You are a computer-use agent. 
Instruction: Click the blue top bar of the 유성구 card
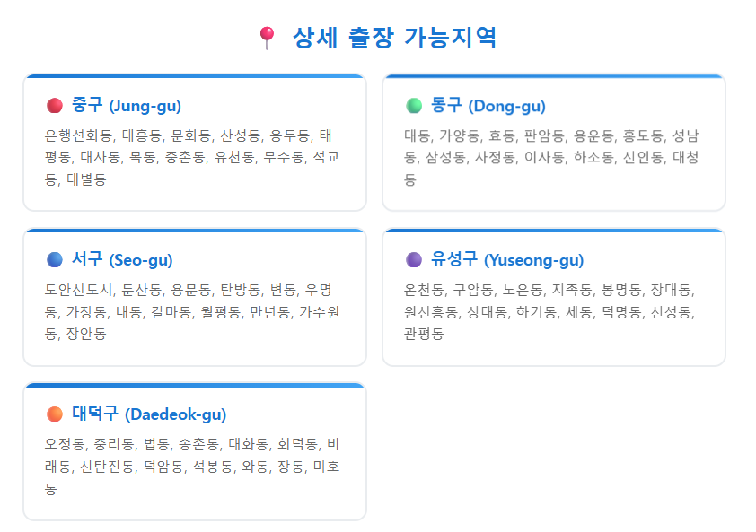(x=554, y=231)
